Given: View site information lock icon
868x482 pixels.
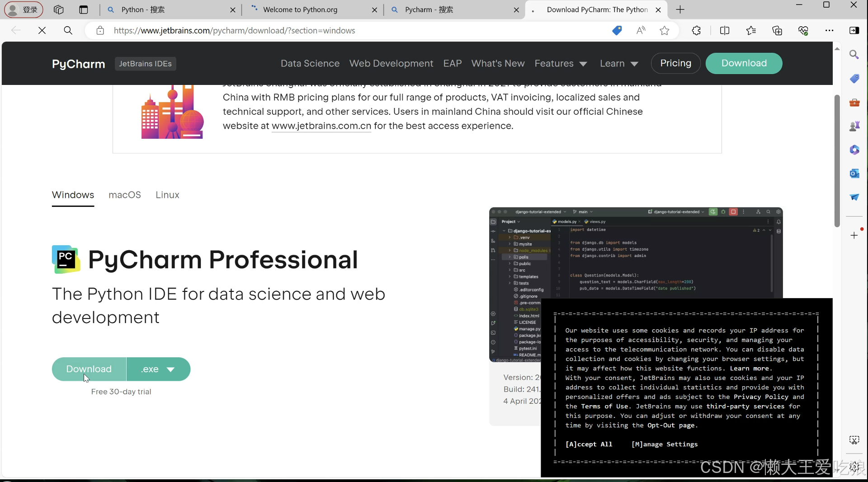Looking at the screenshot, I should (100, 30).
